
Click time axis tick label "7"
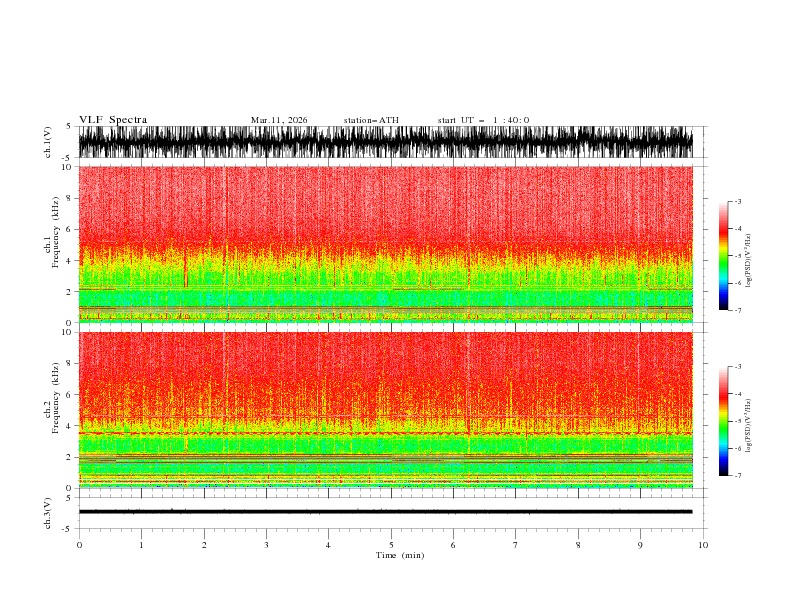pos(516,545)
